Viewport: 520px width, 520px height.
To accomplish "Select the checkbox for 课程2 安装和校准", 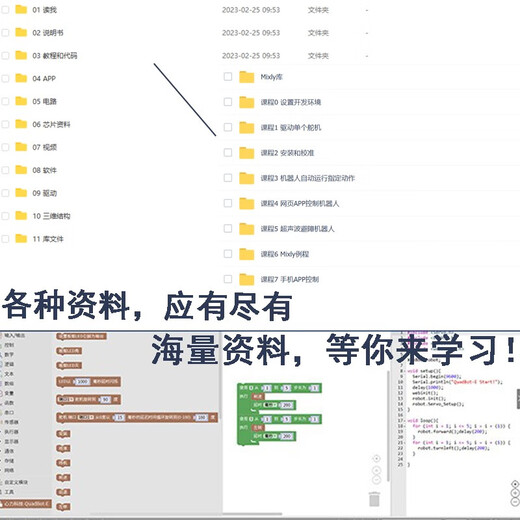I will 228,152.
